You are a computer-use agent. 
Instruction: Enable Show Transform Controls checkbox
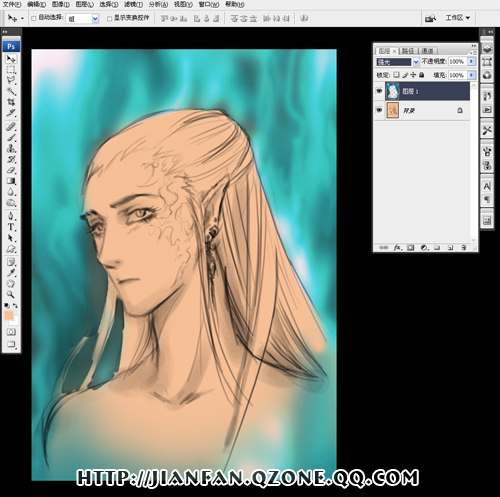tap(109, 18)
